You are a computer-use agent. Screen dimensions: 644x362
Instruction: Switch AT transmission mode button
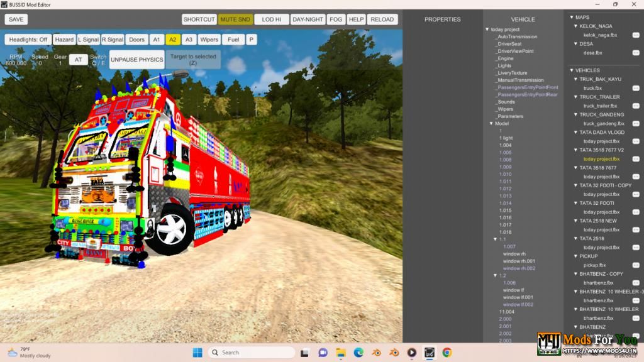[79, 60]
